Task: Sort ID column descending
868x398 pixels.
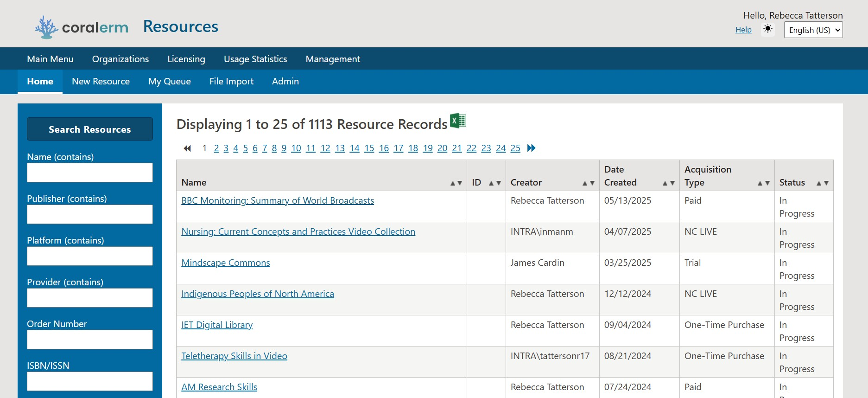Action: coord(499,183)
